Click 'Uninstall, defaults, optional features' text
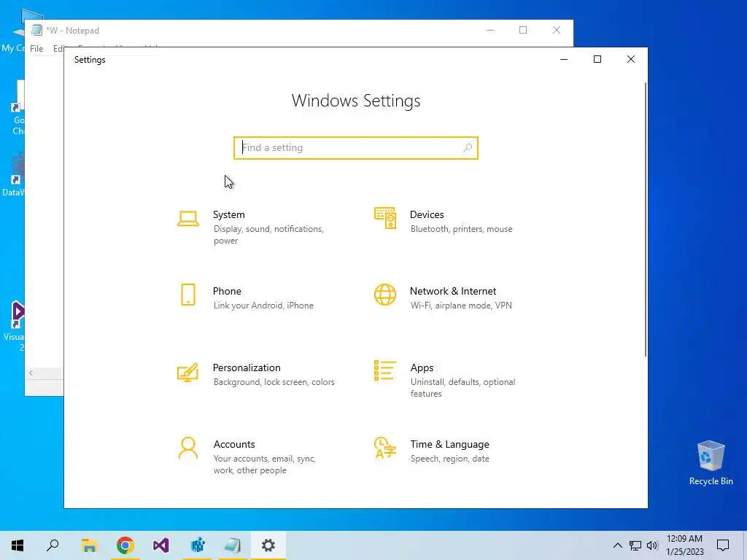 pos(462,388)
